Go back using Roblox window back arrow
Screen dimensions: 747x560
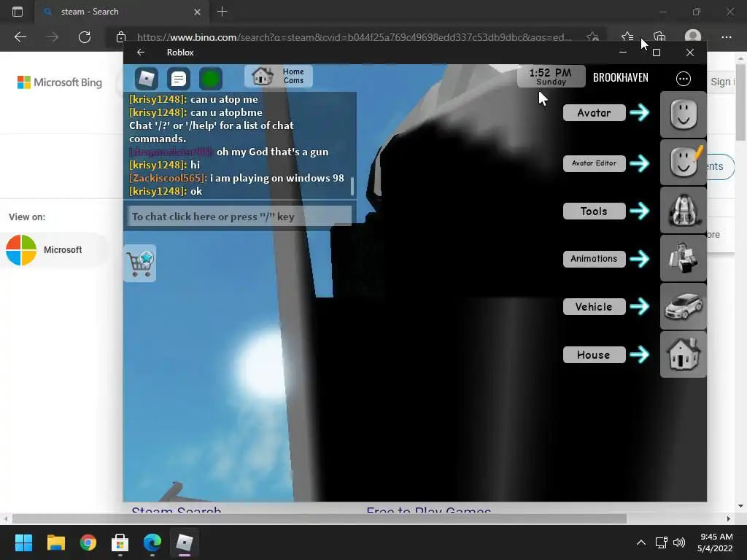point(141,52)
